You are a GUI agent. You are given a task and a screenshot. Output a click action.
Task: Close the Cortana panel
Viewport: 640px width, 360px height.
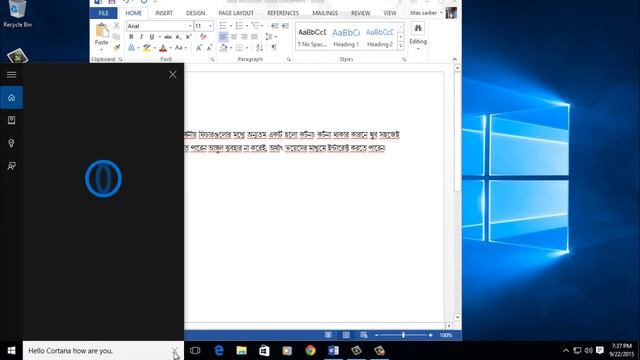point(173,75)
